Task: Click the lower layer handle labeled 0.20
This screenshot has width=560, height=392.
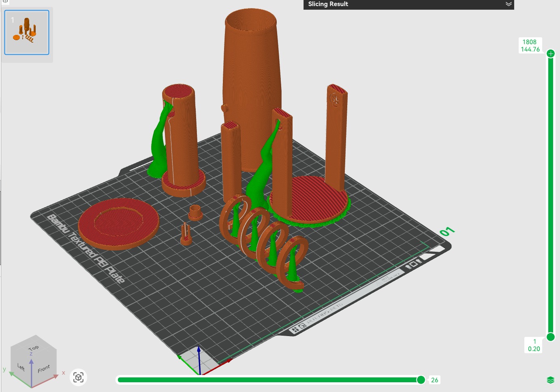Action: pos(550,336)
